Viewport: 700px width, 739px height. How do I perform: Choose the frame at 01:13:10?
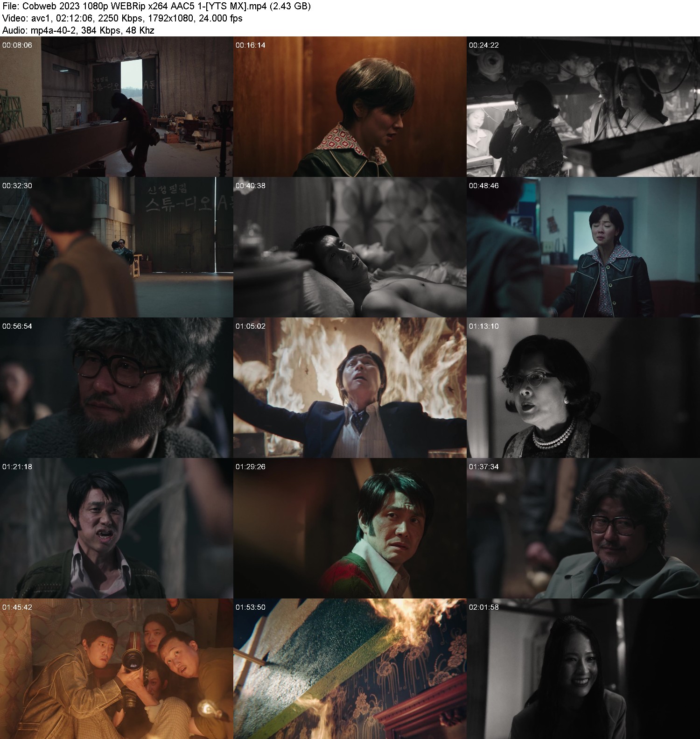tap(583, 387)
